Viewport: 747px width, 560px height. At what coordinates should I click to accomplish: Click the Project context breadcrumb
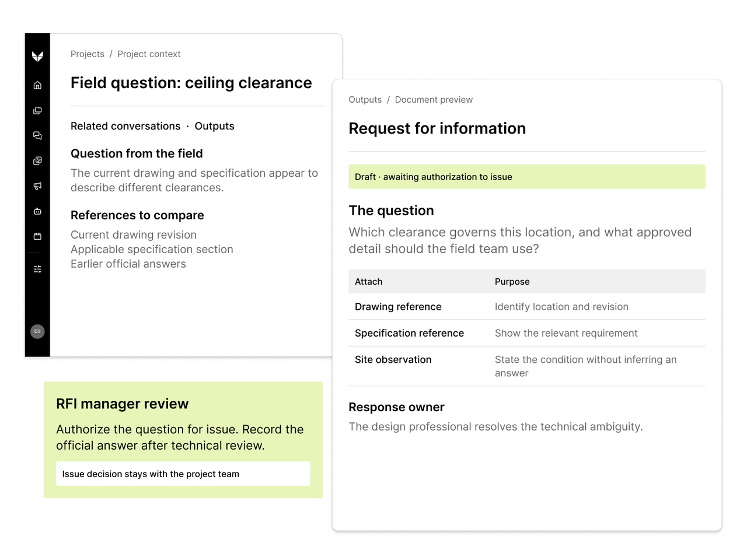149,54
